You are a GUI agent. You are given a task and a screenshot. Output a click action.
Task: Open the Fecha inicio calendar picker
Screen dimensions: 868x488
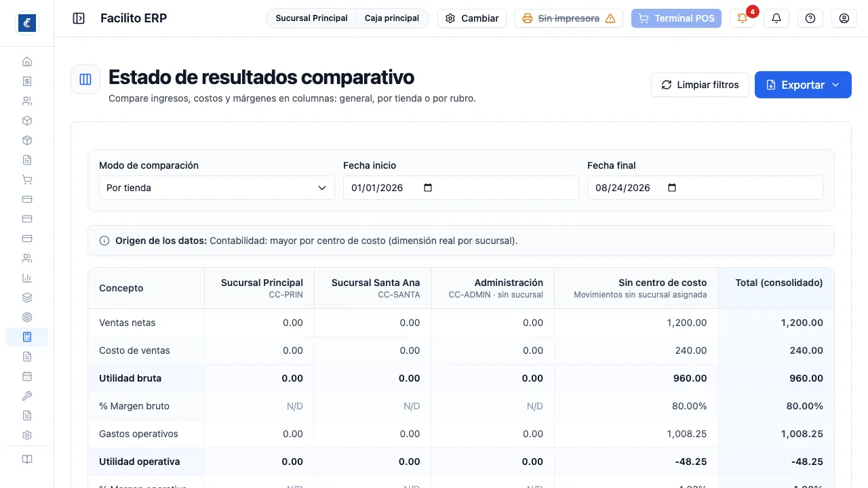(x=428, y=188)
